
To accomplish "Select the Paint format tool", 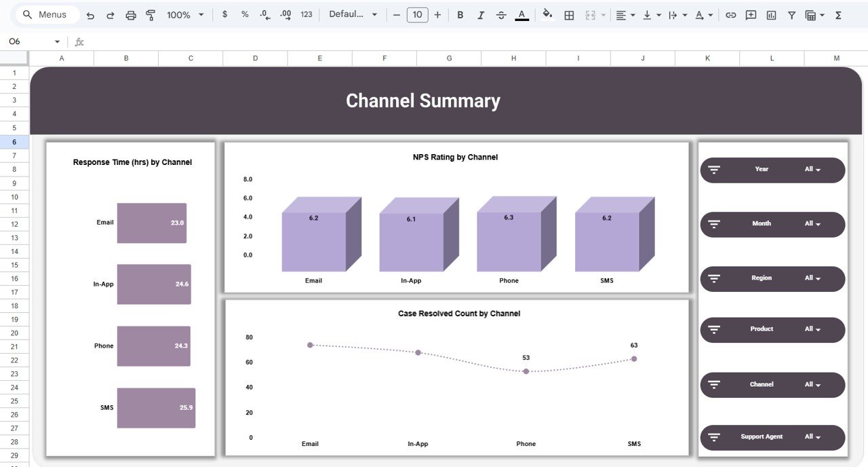I will click(x=150, y=14).
